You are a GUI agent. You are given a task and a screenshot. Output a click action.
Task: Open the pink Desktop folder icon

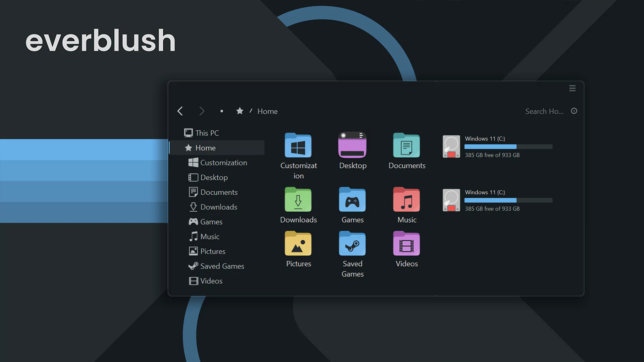pyautogui.click(x=352, y=145)
